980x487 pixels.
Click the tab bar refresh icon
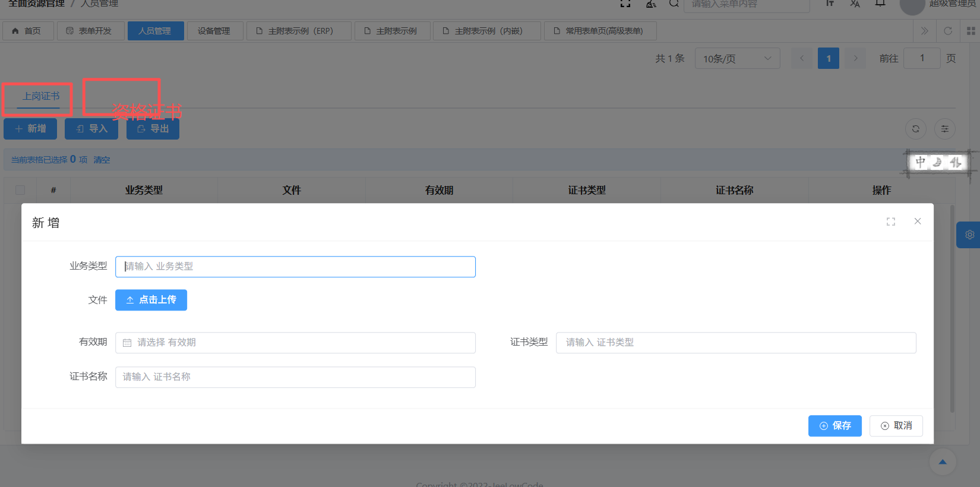(947, 31)
